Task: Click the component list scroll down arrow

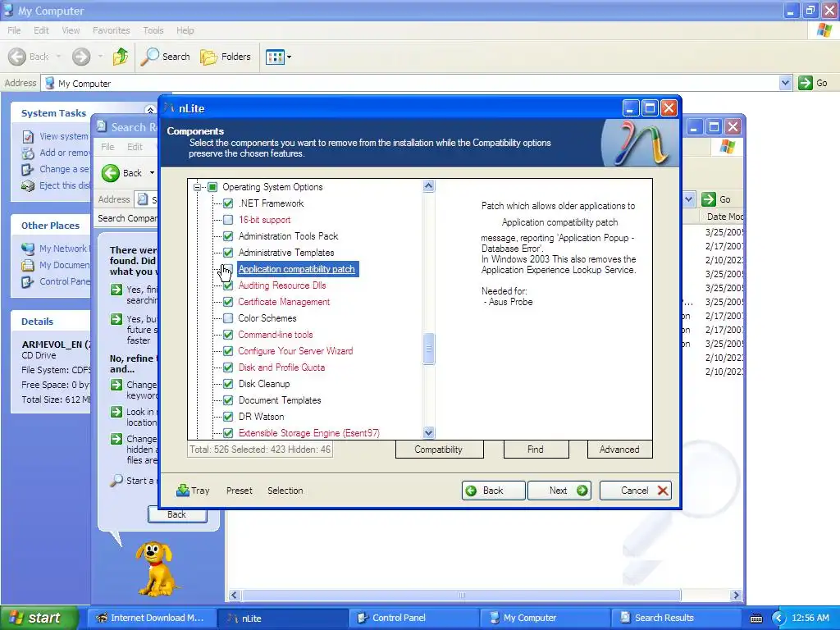Action: point(428,432)
